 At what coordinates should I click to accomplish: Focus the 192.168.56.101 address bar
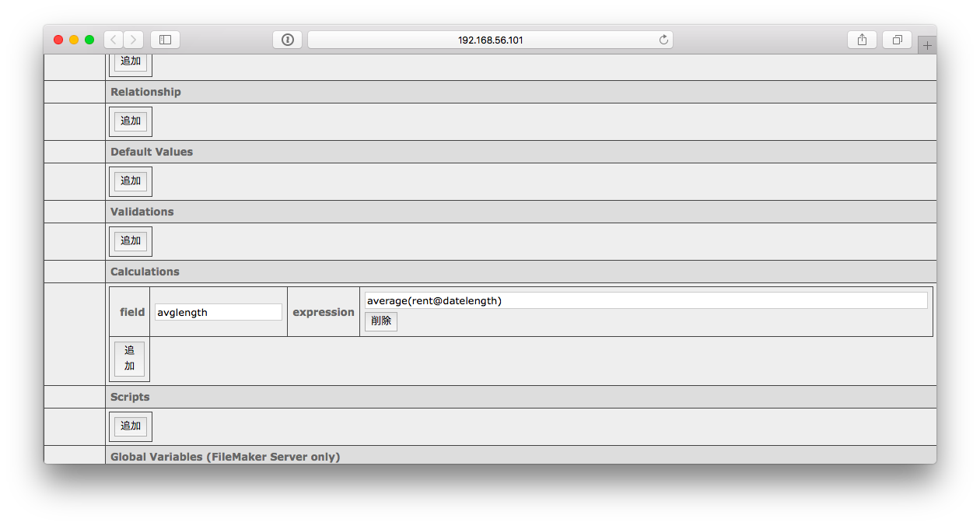pyautogui.click(x=490, y=40)
